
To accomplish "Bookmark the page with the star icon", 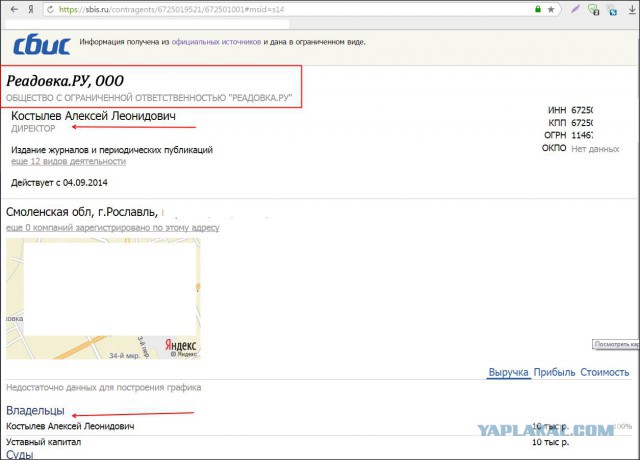I will [x=551, y=9].
